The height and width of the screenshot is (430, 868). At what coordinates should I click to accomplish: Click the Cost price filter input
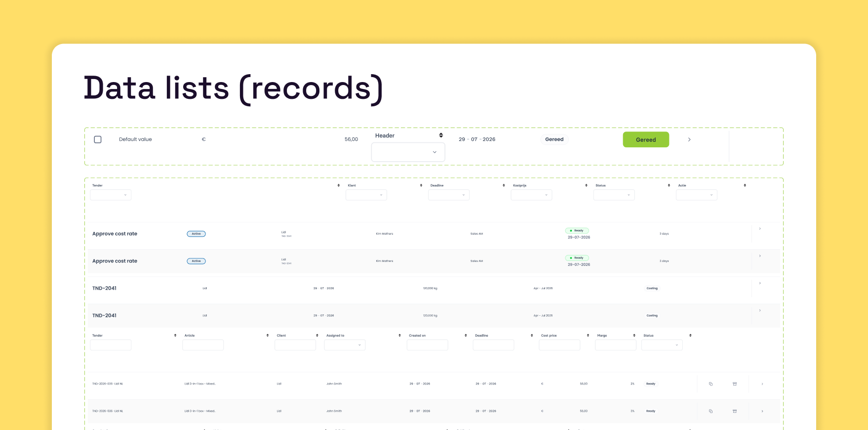559,345
